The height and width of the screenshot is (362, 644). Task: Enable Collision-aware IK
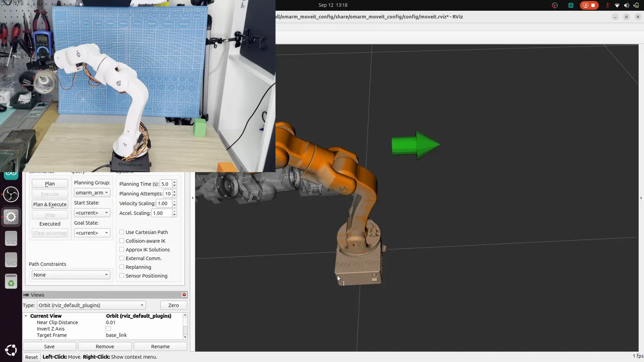122,241
